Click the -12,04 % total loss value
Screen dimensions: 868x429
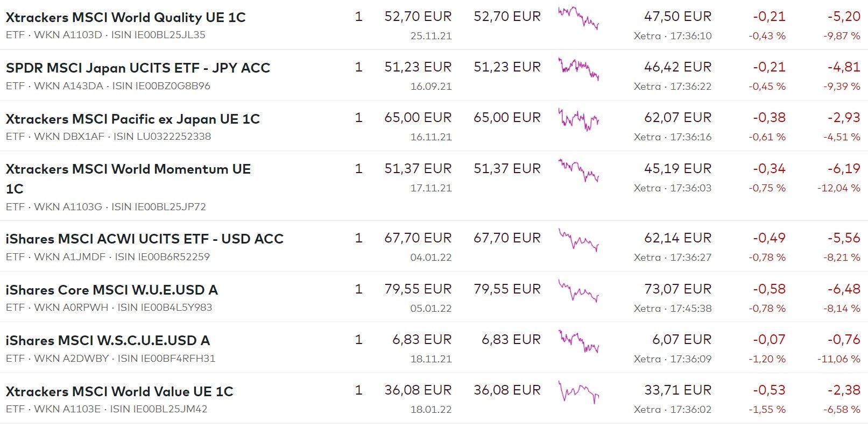(x=838, y=188)
